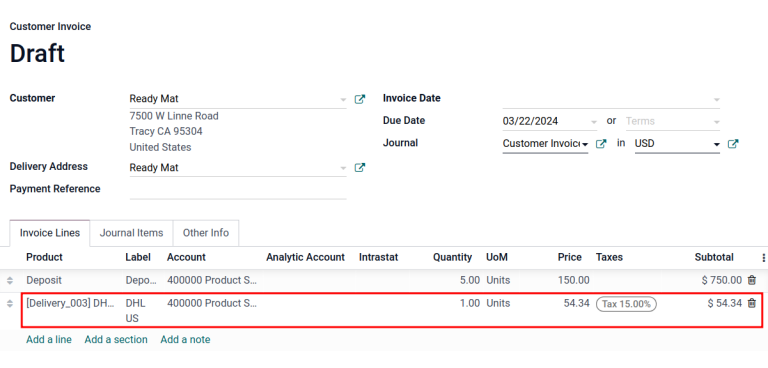The image size is (768, 368).
Task: Select the [Delivery_003] product cell
Action: (71, 303)
